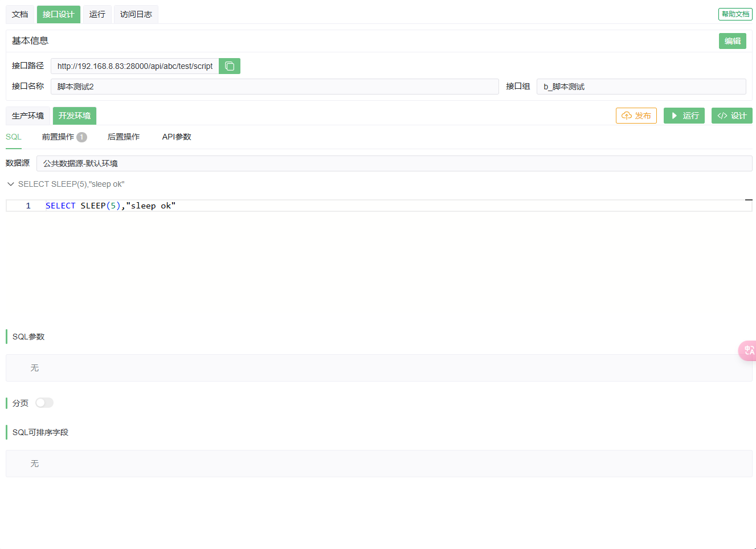Open the 接口组 group field
The image size is (756, 549).
(641, 87)
